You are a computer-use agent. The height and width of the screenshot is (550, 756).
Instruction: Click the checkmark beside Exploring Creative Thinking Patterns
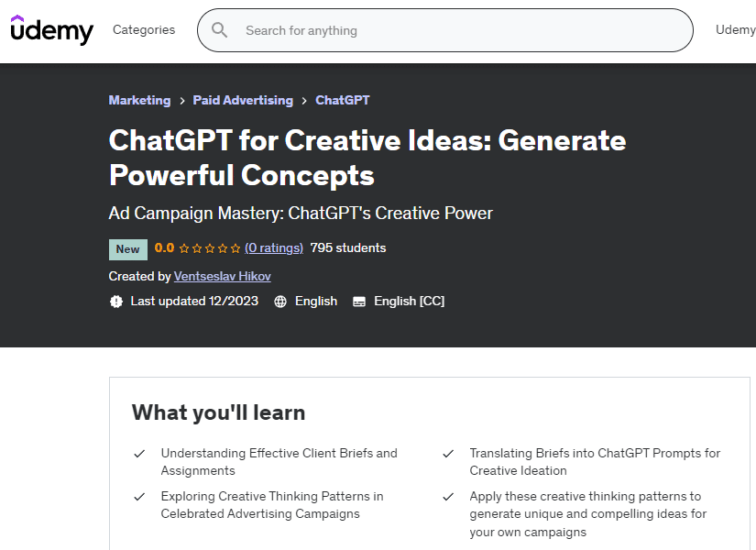coord(139,497)
